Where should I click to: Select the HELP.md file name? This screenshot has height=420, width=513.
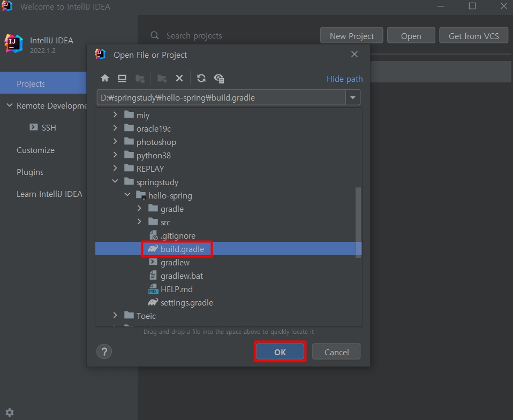[177, 289]
